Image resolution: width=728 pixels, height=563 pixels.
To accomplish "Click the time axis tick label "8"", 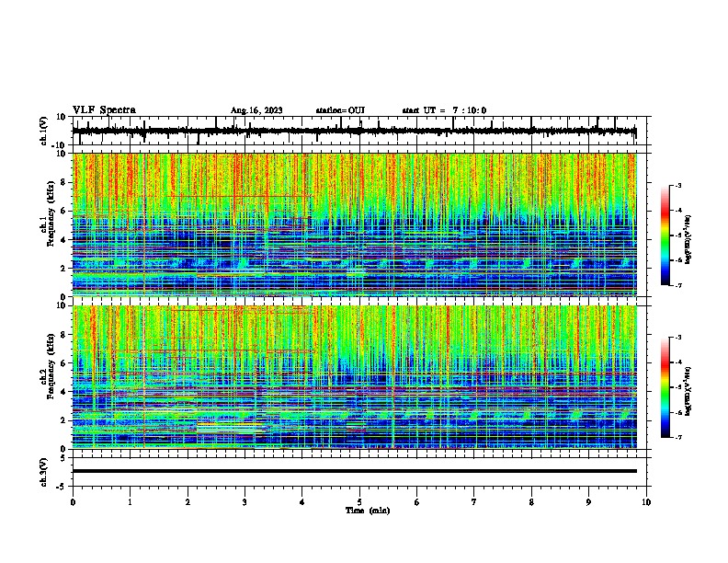I will (531, 502).
